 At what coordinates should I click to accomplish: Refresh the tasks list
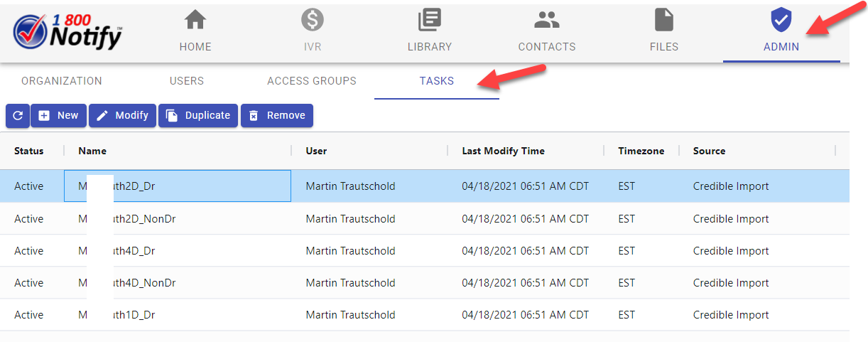tap(18, 115)
